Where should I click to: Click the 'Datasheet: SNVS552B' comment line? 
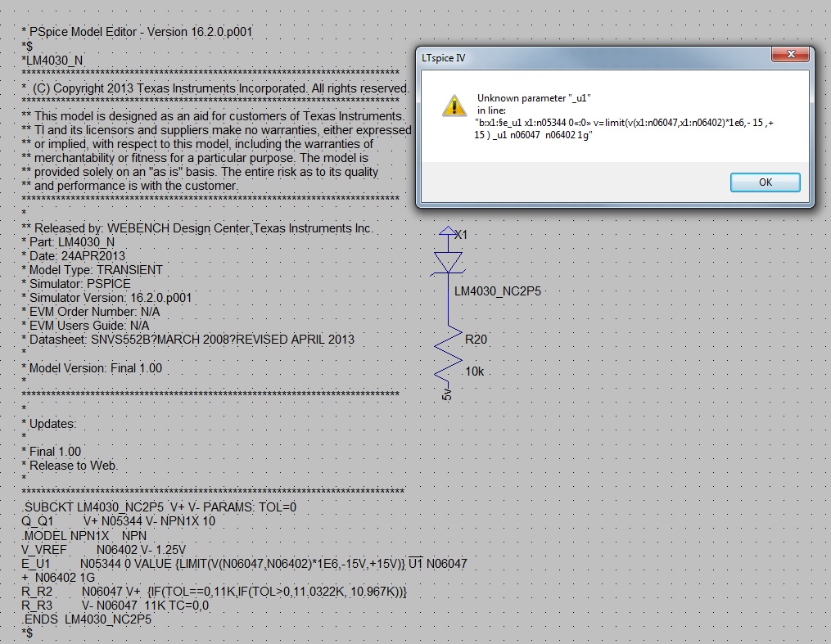(x=187, y=340)
